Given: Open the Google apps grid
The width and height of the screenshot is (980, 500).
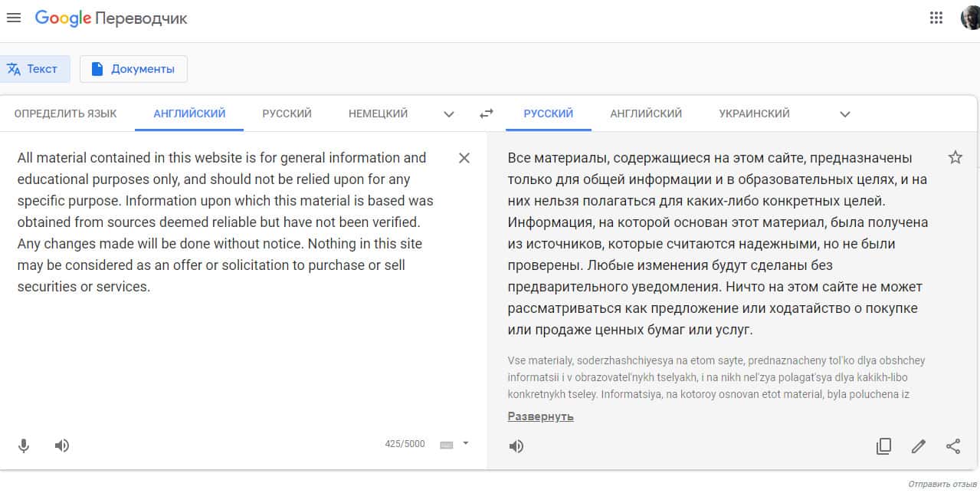Looking at the screenshot, I should tap(936, 18).
